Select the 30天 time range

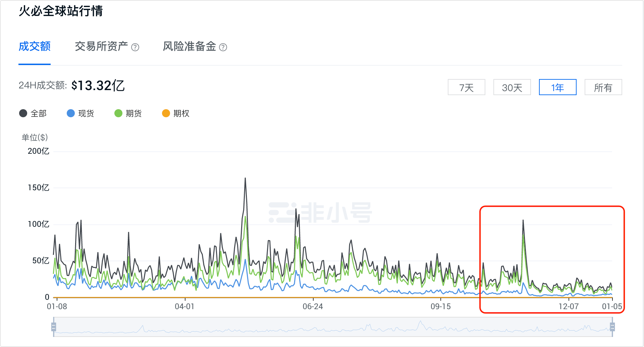[512, 87]
